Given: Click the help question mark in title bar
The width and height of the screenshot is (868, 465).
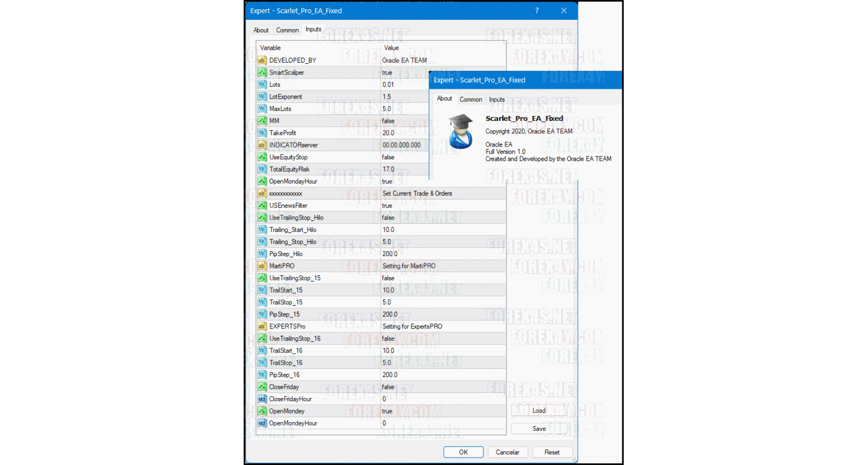Looking at the screenshot, I should [x=537, y=11].
